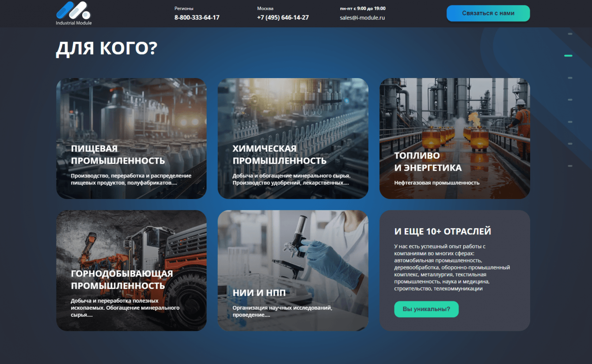Screen dimensions: 592x364
Task: Click the 'Вы уникальны?' button
Action: (x=426, y=309)
